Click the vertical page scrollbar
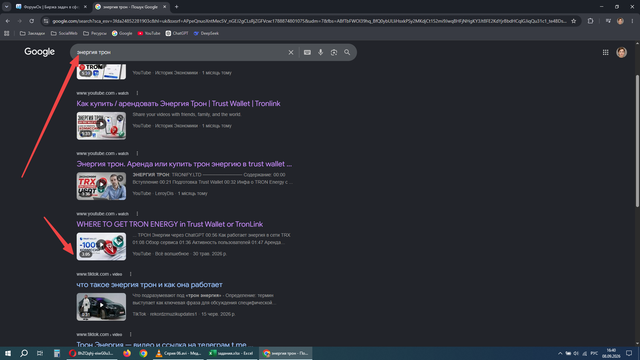This screenshot has width=640, height=360. [637, 141]
